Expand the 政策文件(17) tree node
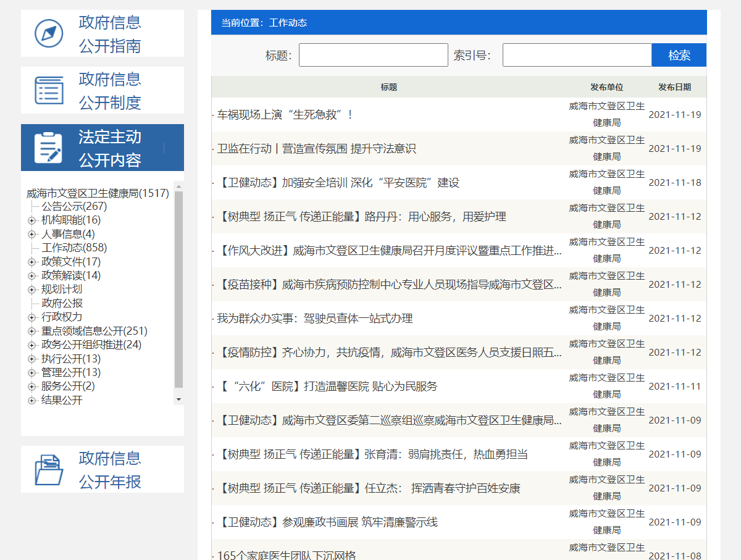741x560 pixels. pos(32,262)
